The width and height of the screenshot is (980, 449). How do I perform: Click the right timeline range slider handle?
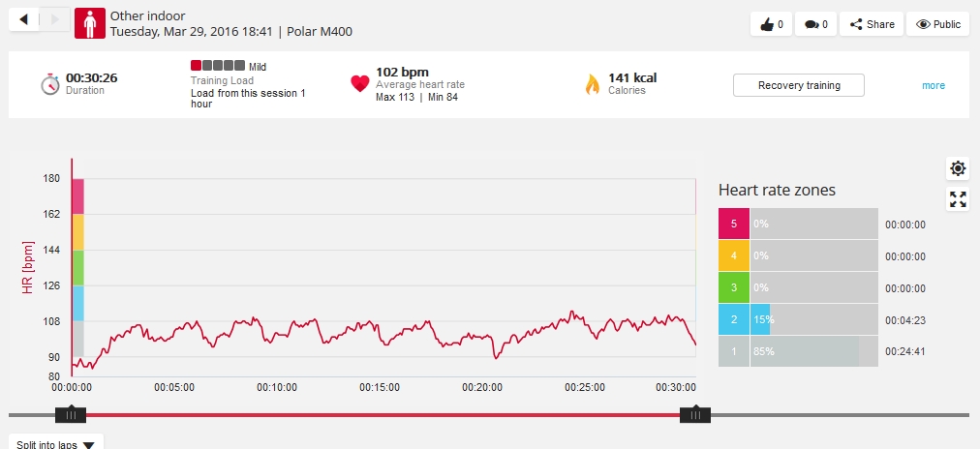click(695, 415)
